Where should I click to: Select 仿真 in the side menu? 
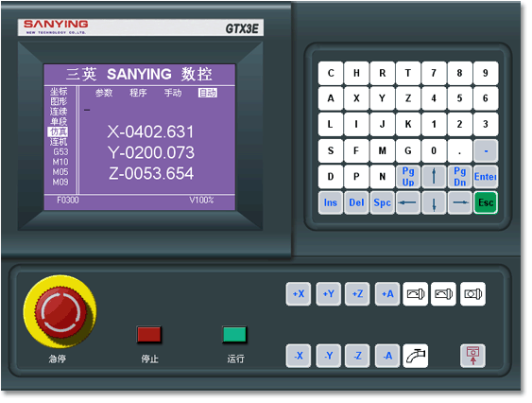coord(59,131)
